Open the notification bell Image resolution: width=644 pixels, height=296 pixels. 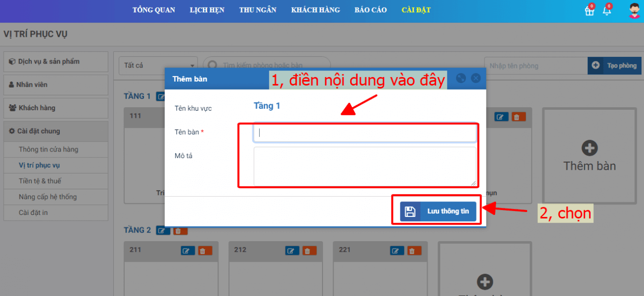click(x=607, y=11)
